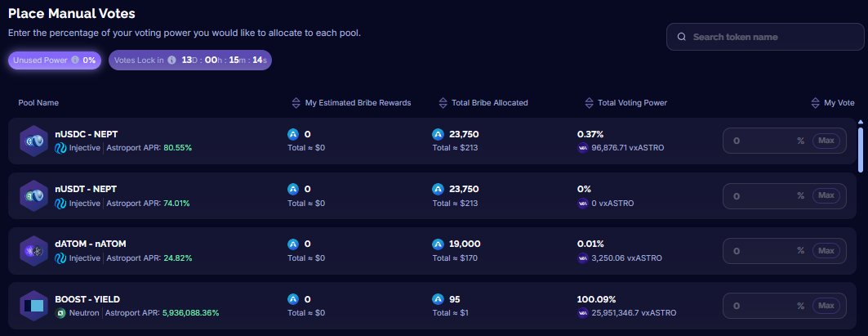Click the info icon next to Votes Lock in
This screenshot has width=868, height=336.
click(x=171, y=60)
